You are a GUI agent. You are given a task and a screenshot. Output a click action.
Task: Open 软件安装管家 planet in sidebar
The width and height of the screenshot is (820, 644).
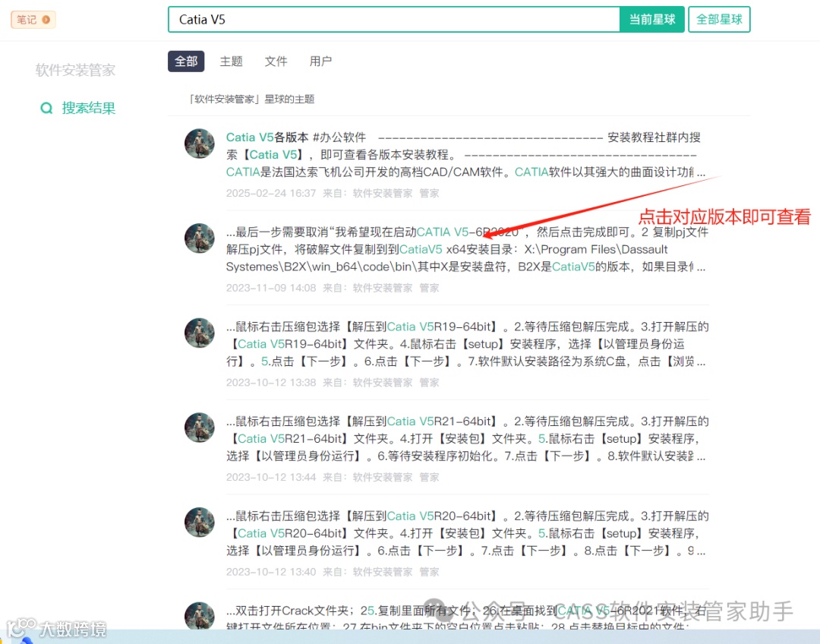click(75, 70)
